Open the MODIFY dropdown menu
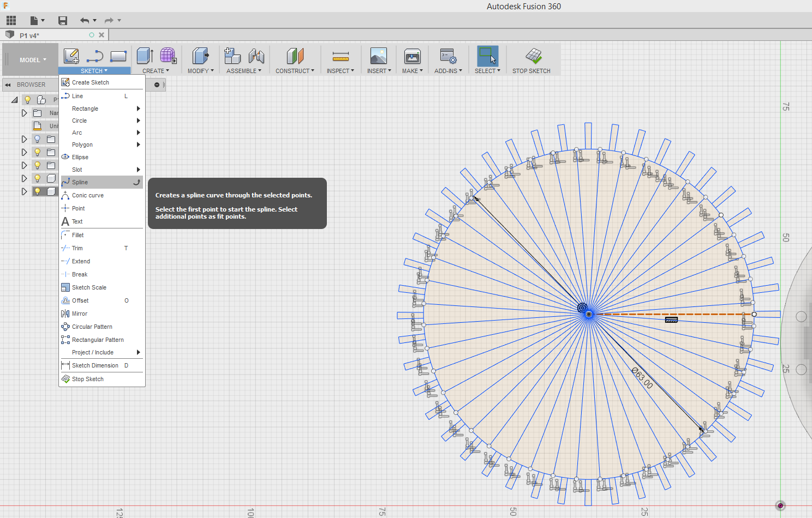 200,71
